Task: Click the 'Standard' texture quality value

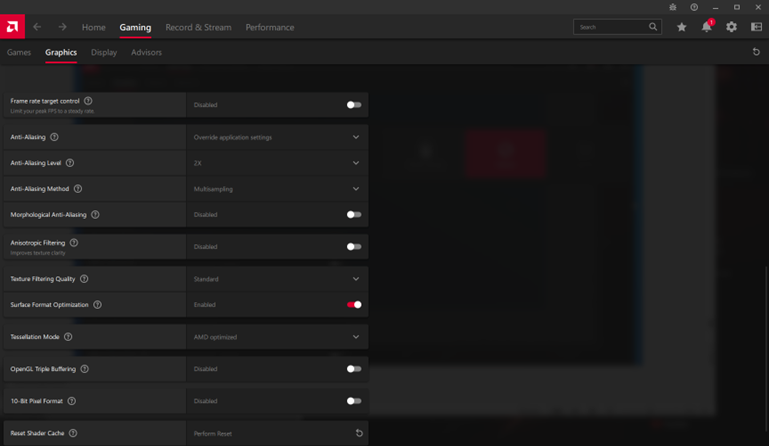Action: [206, 279]
